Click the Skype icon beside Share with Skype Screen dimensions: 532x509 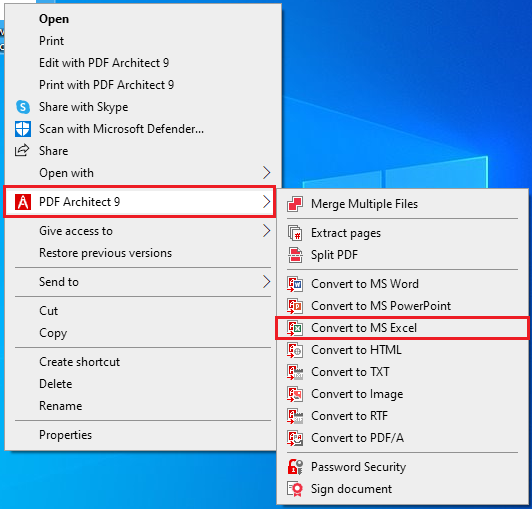pyautogui.click(x=23, y=107)
